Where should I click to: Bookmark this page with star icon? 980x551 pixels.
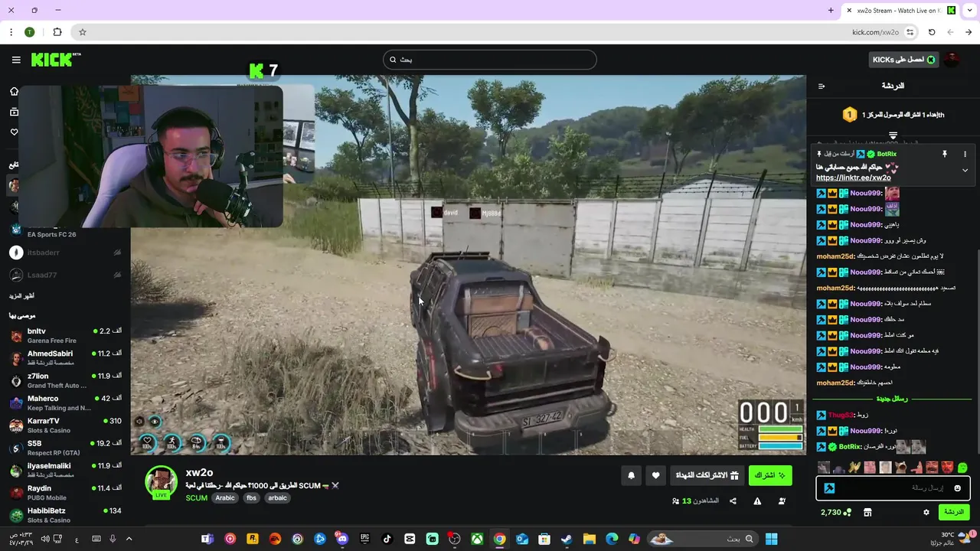coord(83,32)
